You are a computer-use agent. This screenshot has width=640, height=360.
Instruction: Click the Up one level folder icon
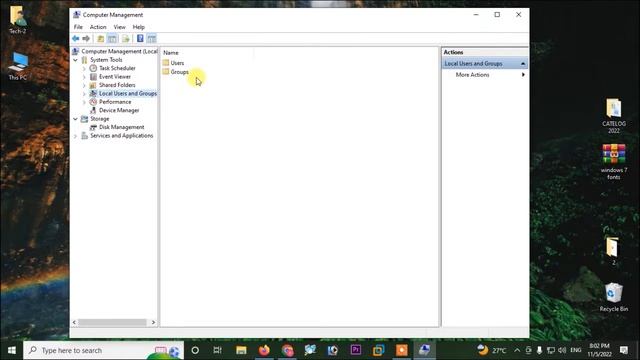click(x=100, y=39)
